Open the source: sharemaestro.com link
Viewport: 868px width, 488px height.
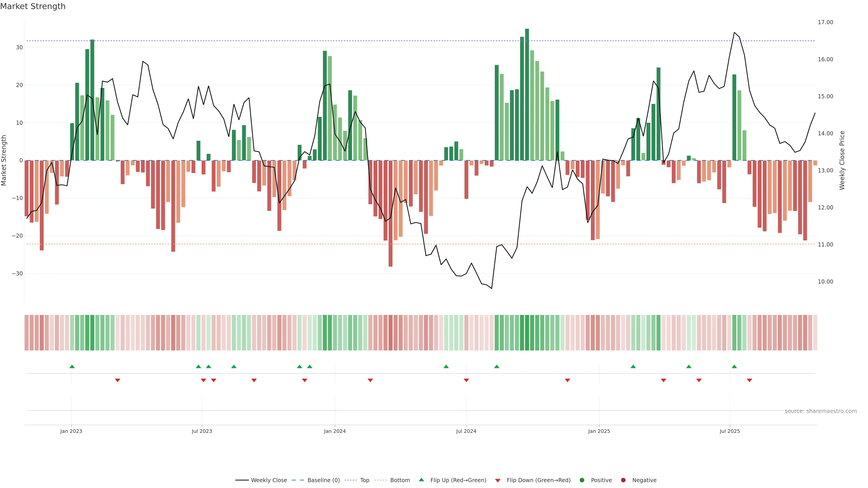(821, 411)
